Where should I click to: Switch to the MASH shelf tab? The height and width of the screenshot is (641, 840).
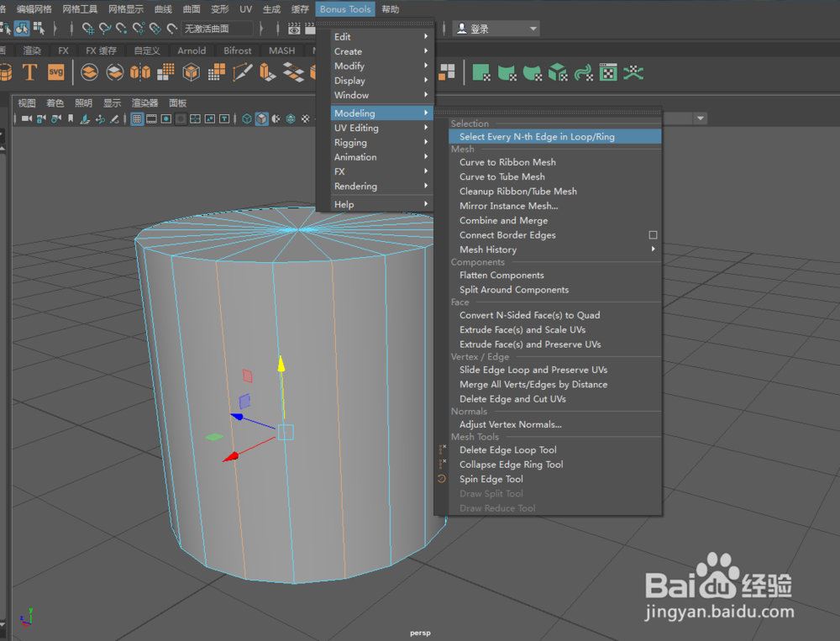pos(281,50)
